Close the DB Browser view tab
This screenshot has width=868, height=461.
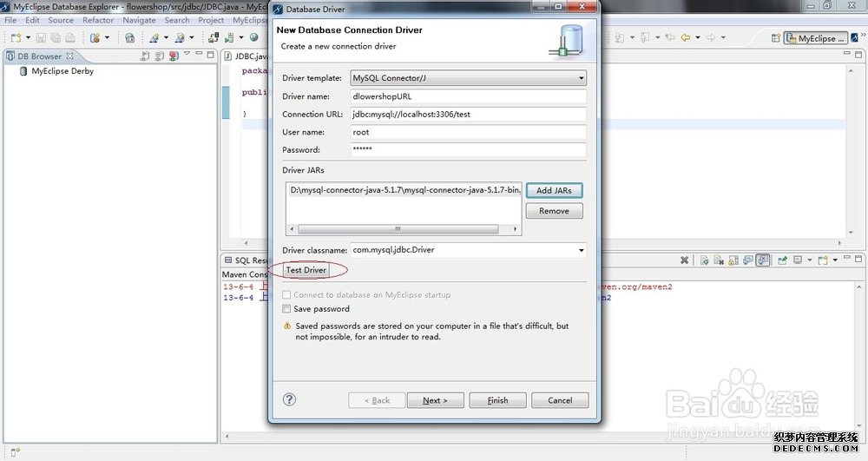[x=70, y=56]
